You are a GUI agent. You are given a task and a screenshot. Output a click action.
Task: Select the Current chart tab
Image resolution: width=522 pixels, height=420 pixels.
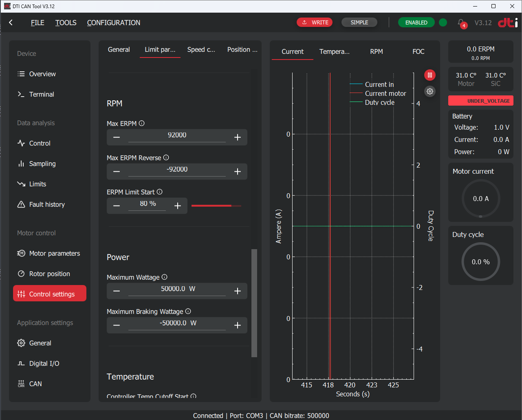[293, 51]
